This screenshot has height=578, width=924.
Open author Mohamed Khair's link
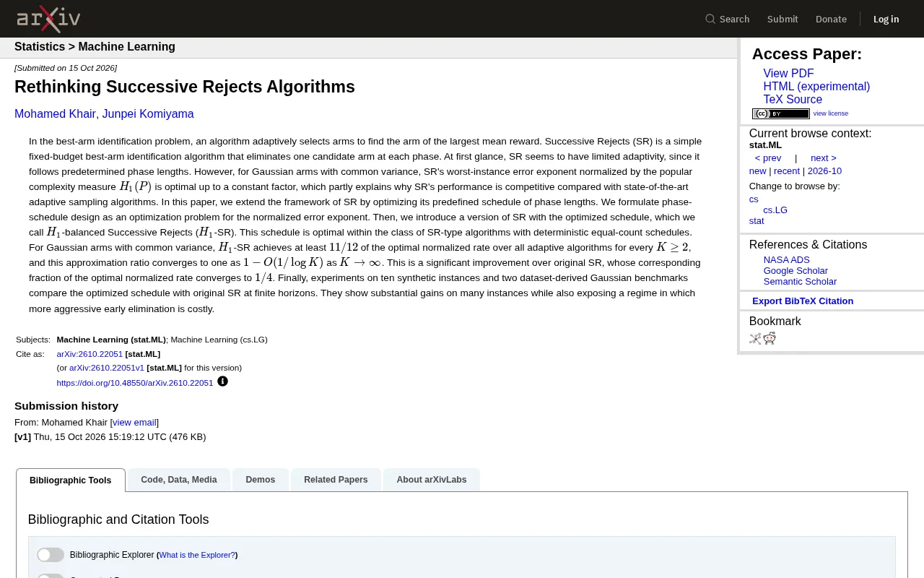pos(55,114)
